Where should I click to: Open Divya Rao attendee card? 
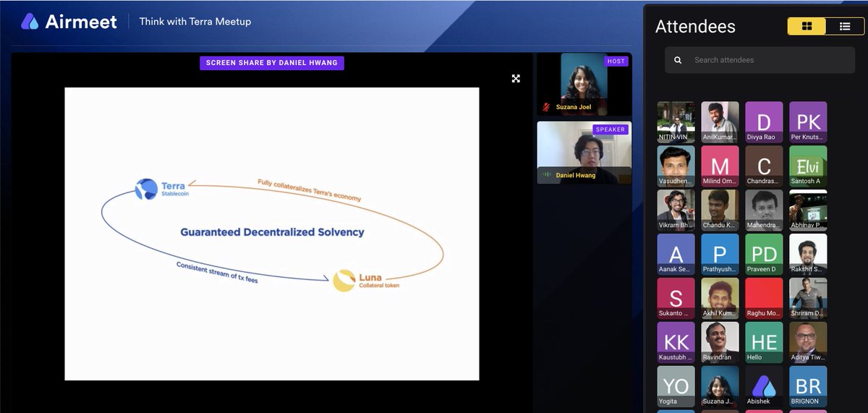click(x=765, y=122)
